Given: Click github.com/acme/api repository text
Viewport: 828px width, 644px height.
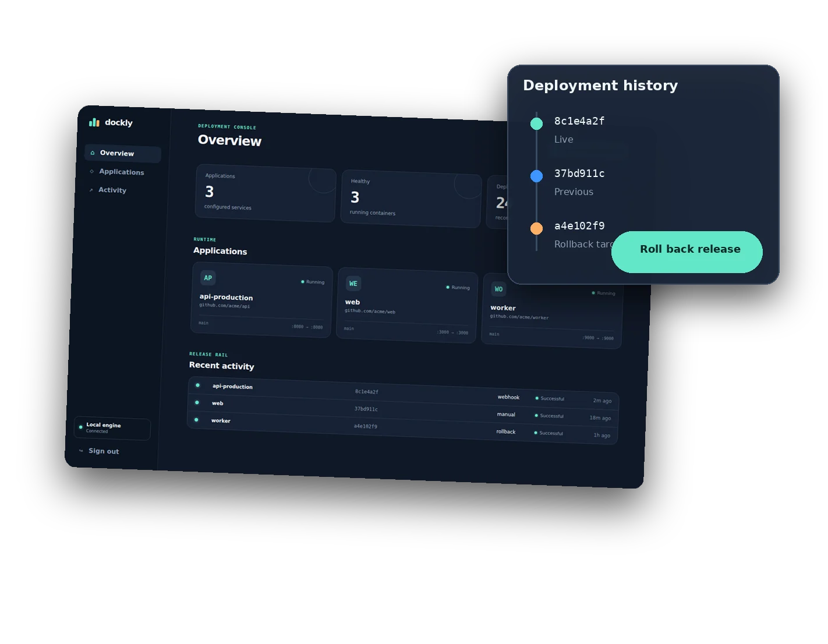Looking at the screenshot, I should point(224,306).
